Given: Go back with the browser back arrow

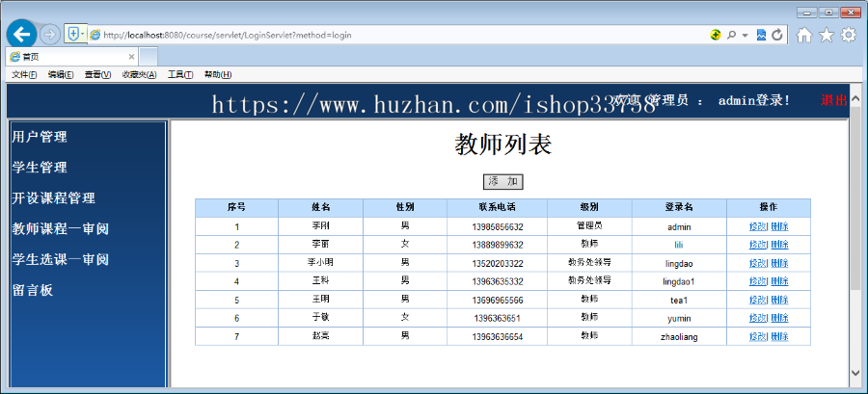Looking at the screenshot, I should 21,36.
